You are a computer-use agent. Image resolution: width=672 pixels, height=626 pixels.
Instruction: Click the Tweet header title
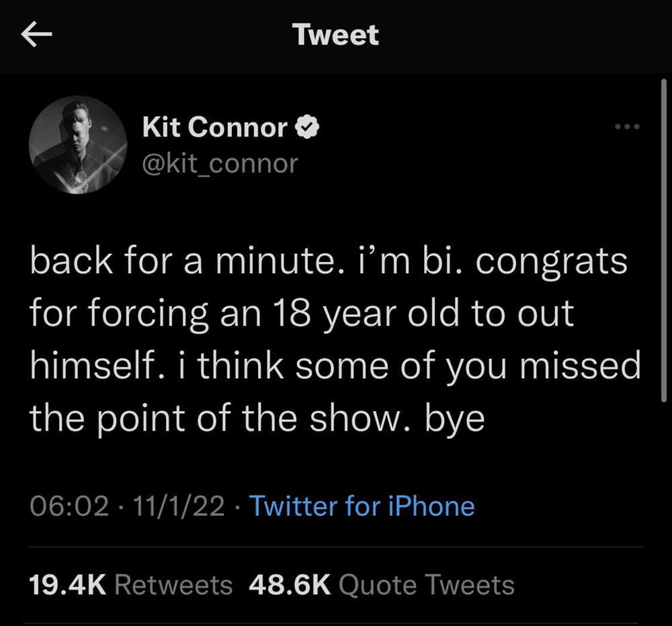335,35
